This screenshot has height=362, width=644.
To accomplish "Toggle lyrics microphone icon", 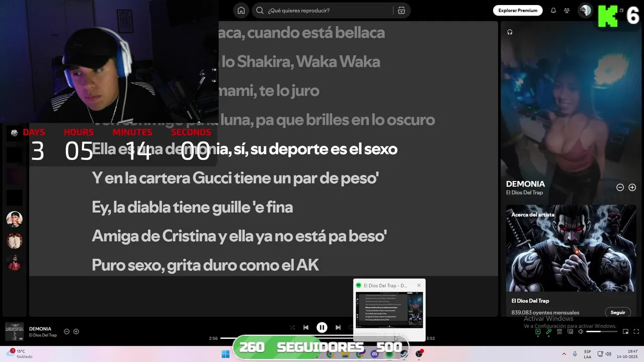I will tap(548, 331).
